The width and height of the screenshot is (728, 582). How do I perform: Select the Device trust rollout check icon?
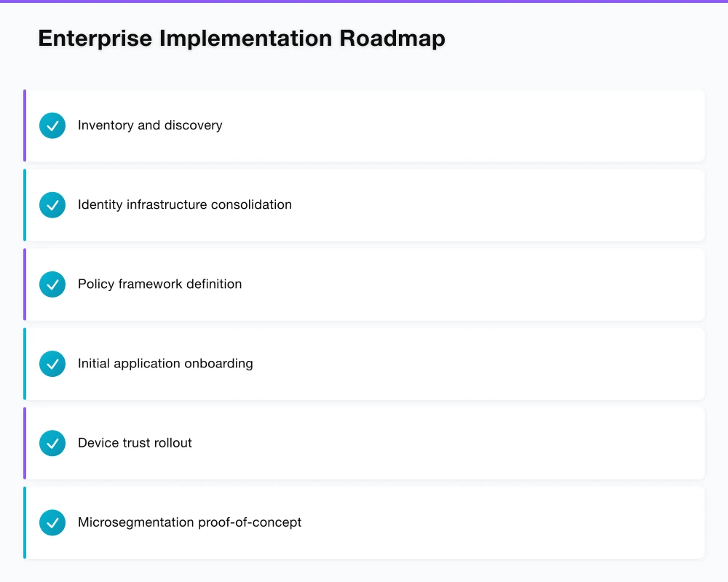click(52, 442)
